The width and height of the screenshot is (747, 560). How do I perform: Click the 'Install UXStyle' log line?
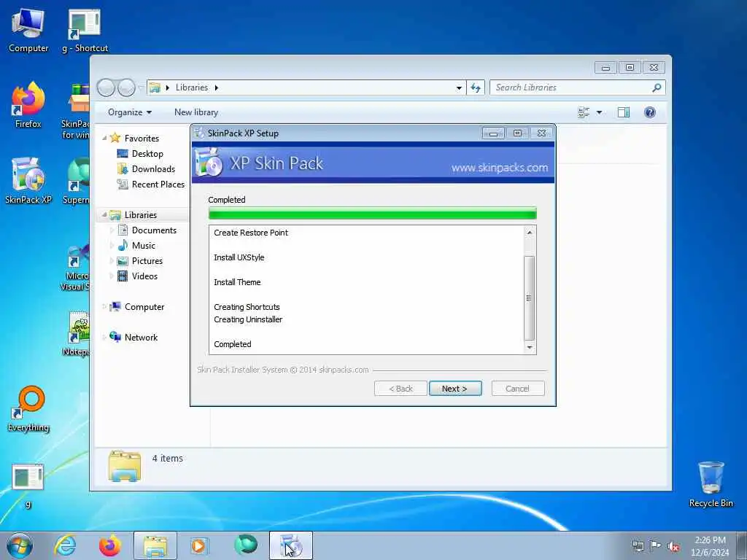click(239, 257)
